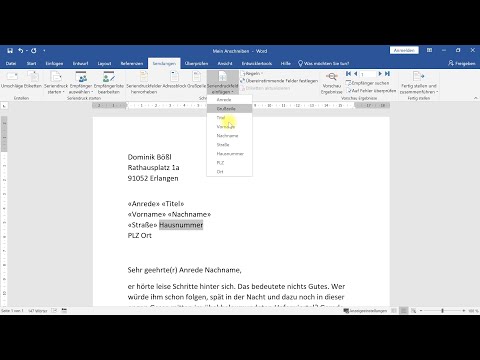Screen dimensions: 480x360
Task: Open the ribbon display options icon
Action: pyautogui.click(x=429, y=50)
